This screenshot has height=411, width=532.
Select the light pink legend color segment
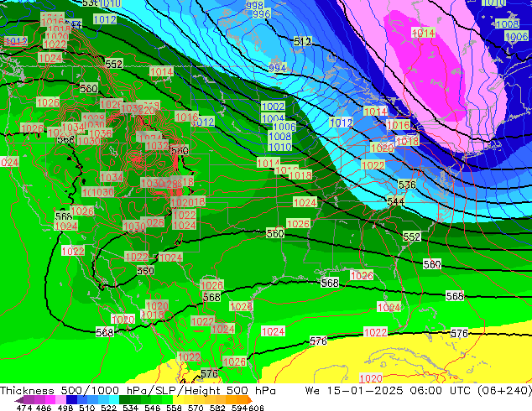[60, 400]
